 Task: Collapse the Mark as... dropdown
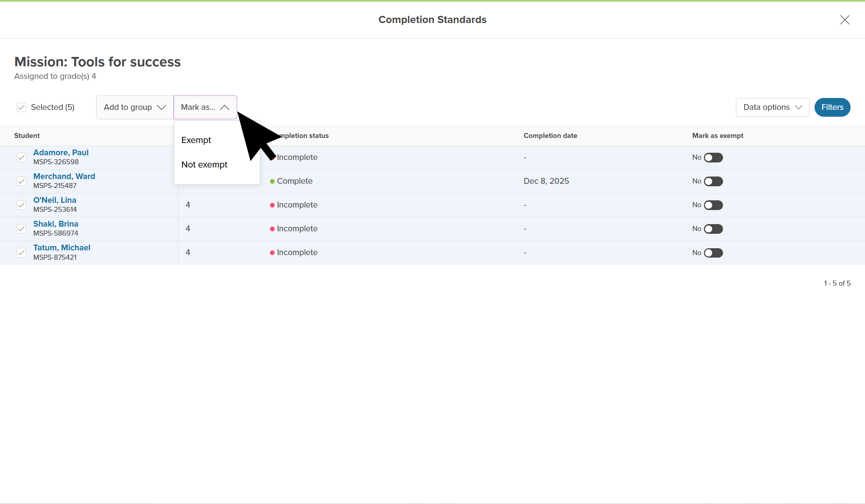(205, 107)
